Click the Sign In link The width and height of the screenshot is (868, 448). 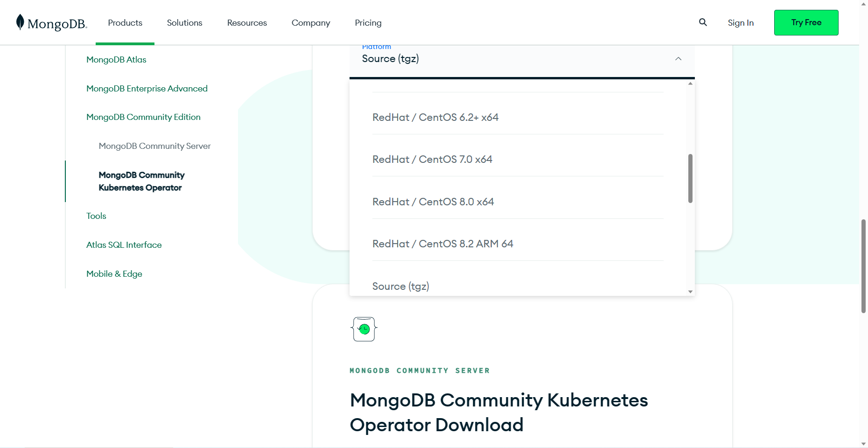pyautogui.click(x=741, y=22)
